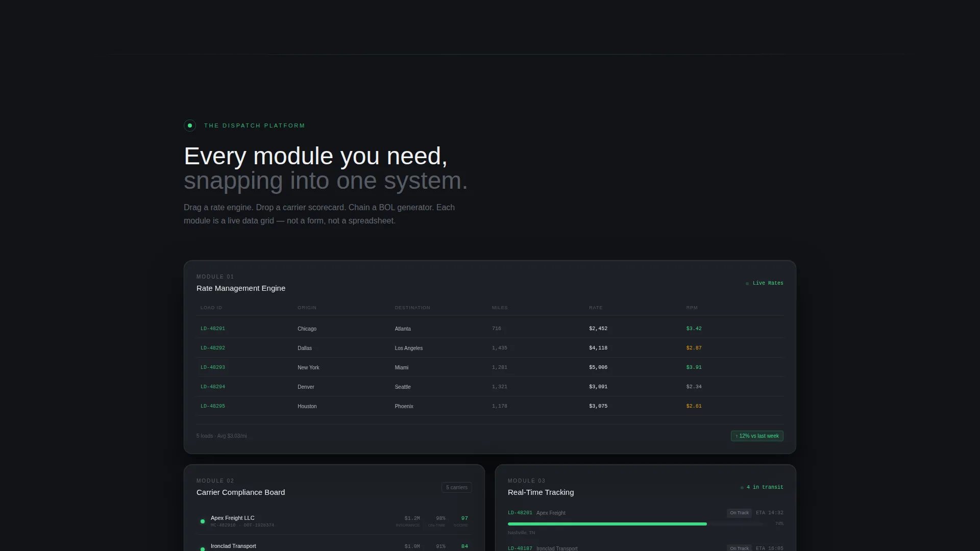Click the Live Rates indicator dot
The height and width of the screenshot is (551, 980).
click(747, 284)
